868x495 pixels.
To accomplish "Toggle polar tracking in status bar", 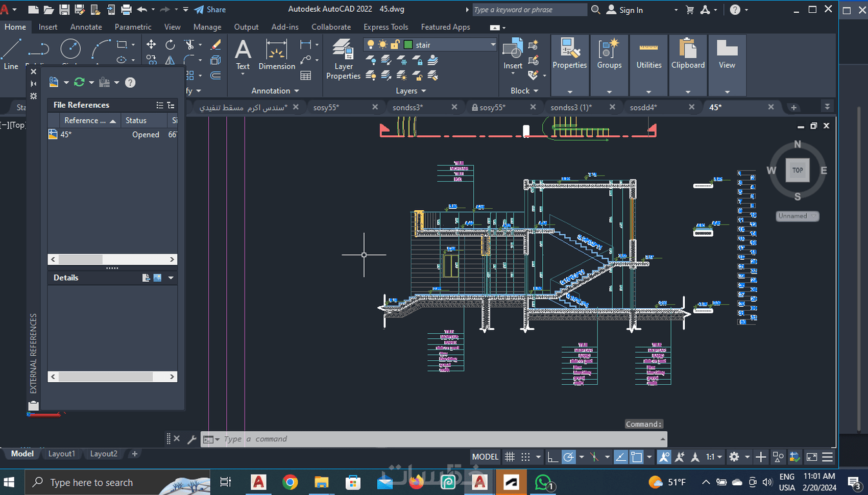I will pyautogui.click(x=568, y=457).
